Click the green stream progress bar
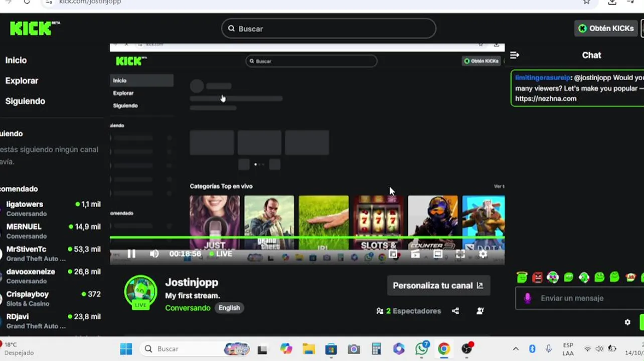 pyautogui.click(x=307, y=238)
